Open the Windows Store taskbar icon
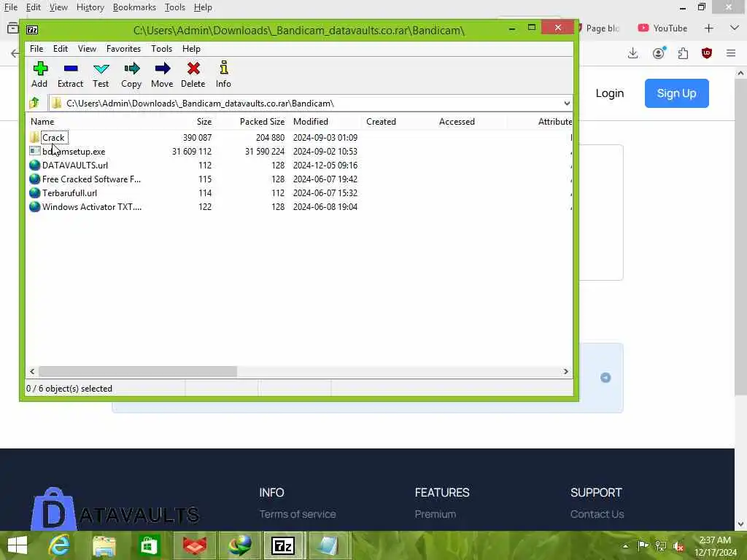747x560 pixels. click(149, 545)
